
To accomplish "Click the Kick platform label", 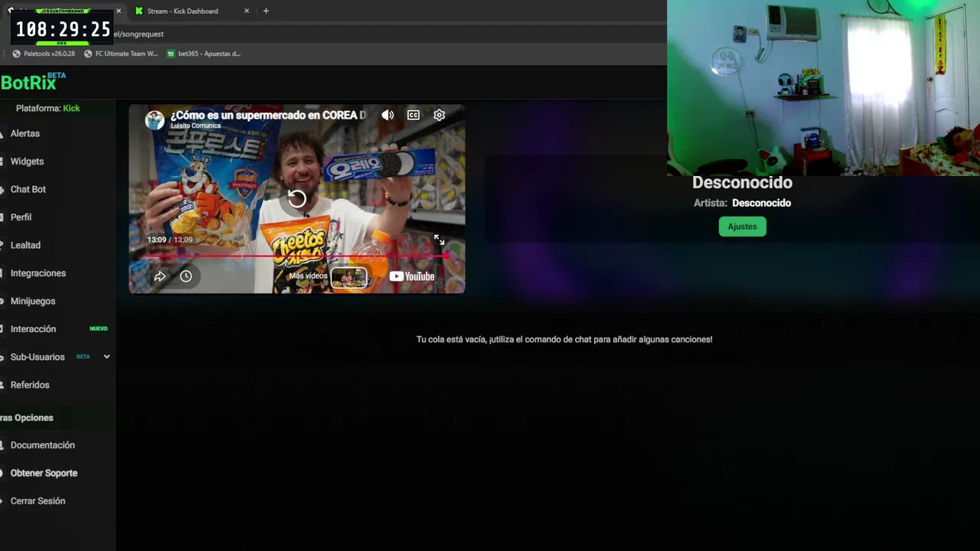I will point(71,108).
